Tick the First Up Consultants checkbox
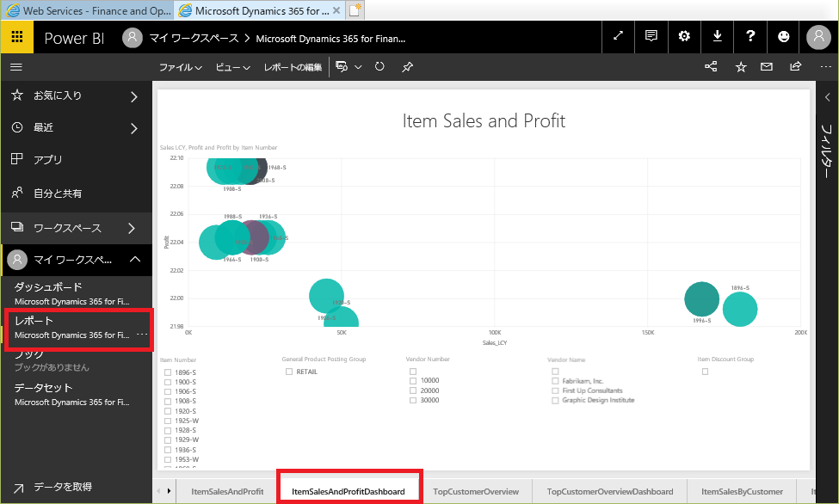The height and width of the screenshot is (504, 839). coord(555,390)
